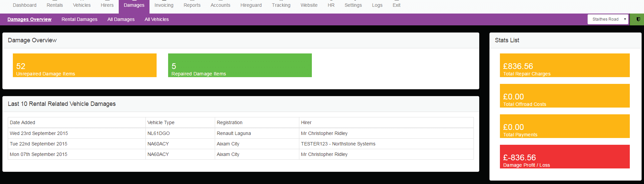
Task: Click the 5 Repaired Damage Items tile
Action: pyautogui.click(x=240, y=65)
